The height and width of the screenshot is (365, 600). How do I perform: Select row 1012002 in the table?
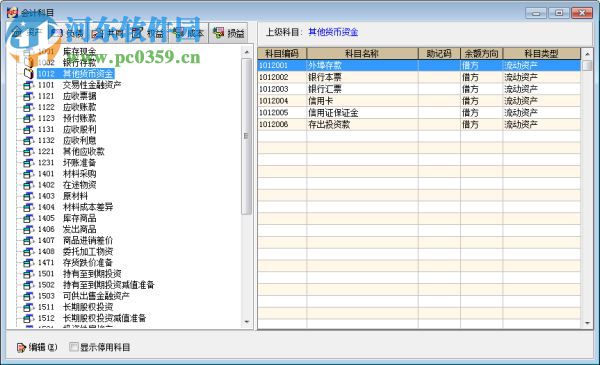pyautogui.click(x=419, y=77)
